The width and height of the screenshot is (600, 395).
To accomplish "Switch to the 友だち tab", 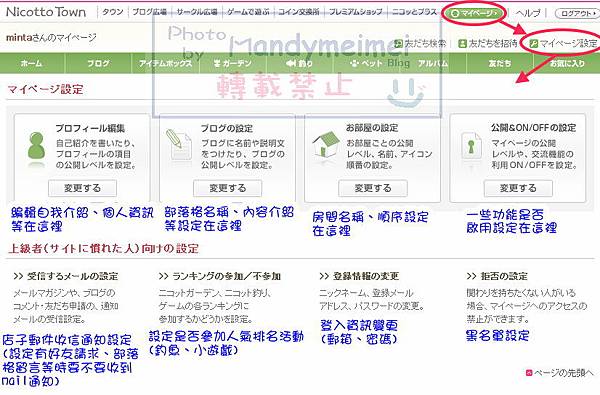I will pyautogui.click(x=500, y=63).
